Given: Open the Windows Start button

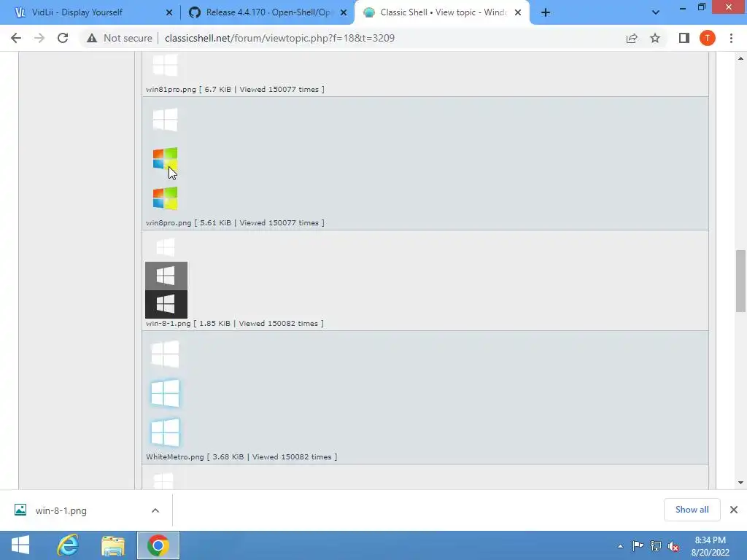Looking at the screenshot, I should [20, 545].
